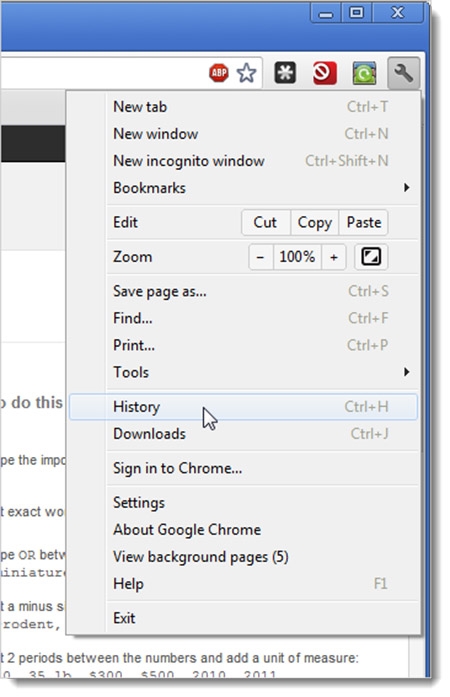Select About Google Chrome
This screenshot has width=450, height=697.
[x=244, y=530]
